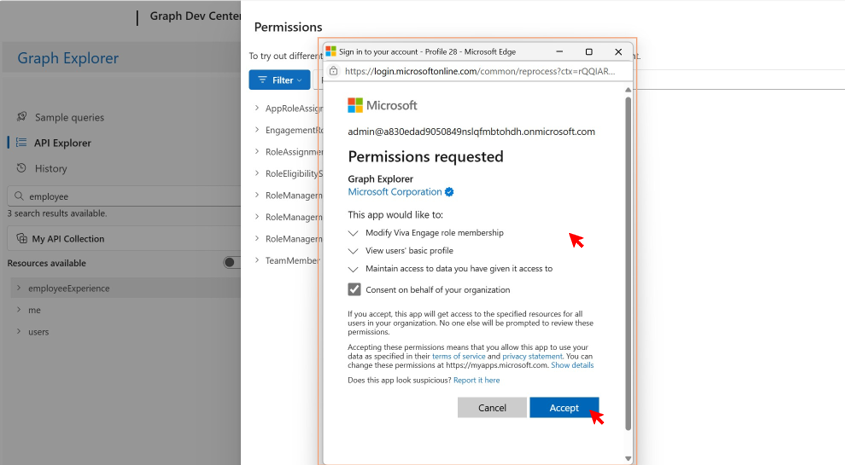The width and height of the screenshot is (845, 465).
Task: Expand the EngagementRole permissions group
Action: point(257,130)
